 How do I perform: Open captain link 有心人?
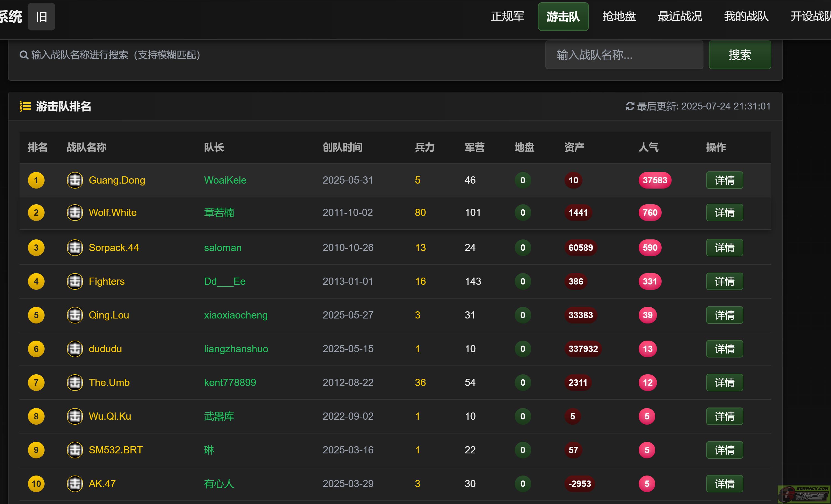[219, 484]
